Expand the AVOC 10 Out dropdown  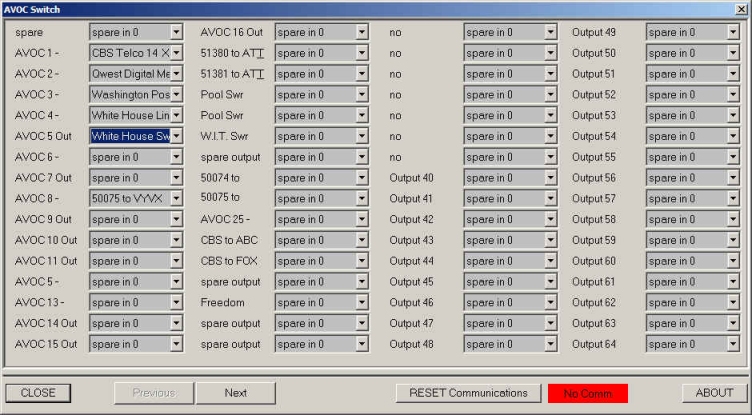(x=176, y=240)
